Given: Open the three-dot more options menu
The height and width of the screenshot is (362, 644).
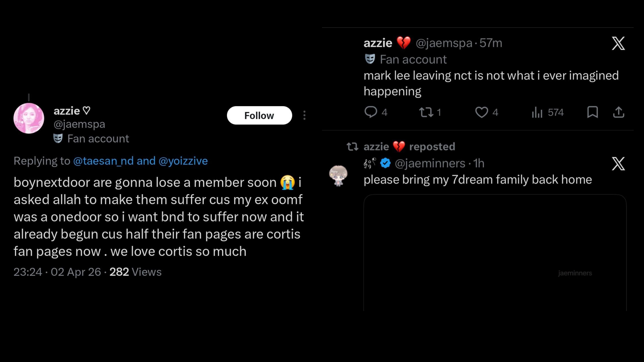Looking at the screenshot, I should 304,115.
